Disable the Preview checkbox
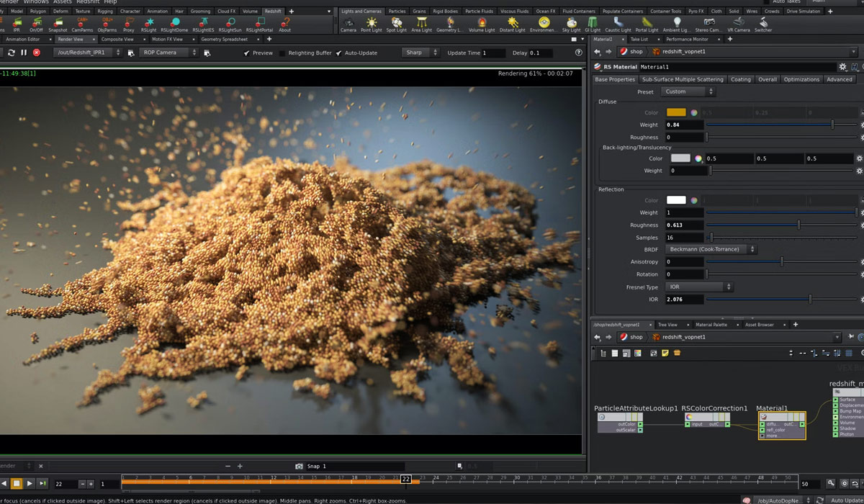The width and height of the screenshot is (864, 504). [x=248, y=53]
